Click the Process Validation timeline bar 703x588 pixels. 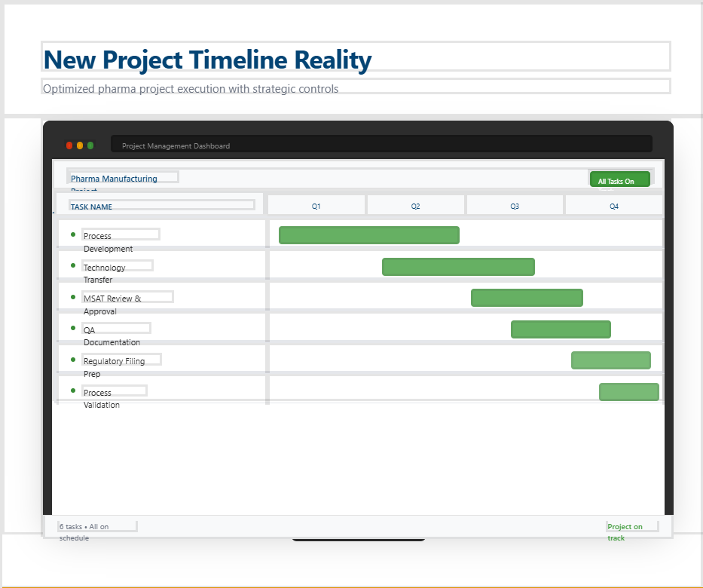click(629, 392)
